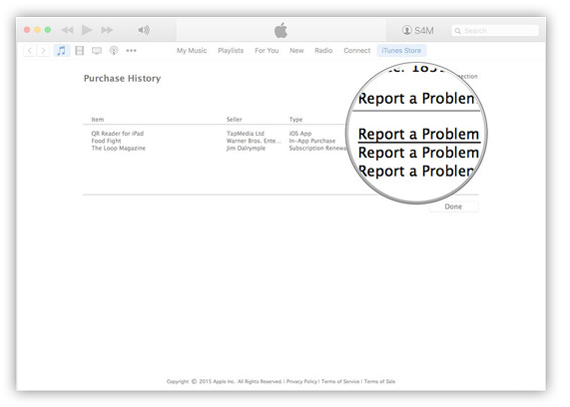Start playback with the Play button
Viewport: 570px width, 407px height.
pyautogui.click(x=87, y=30)
